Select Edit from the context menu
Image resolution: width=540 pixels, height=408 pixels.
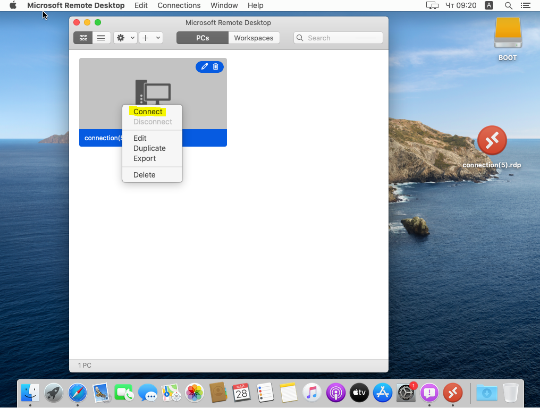pyautogui.click(x=140, y=138)
